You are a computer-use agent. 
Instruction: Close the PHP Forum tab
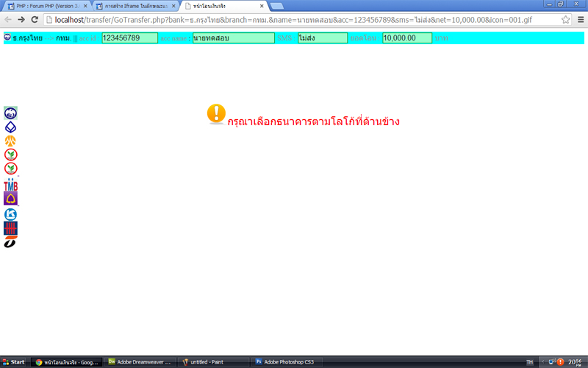tap(85, 6)
